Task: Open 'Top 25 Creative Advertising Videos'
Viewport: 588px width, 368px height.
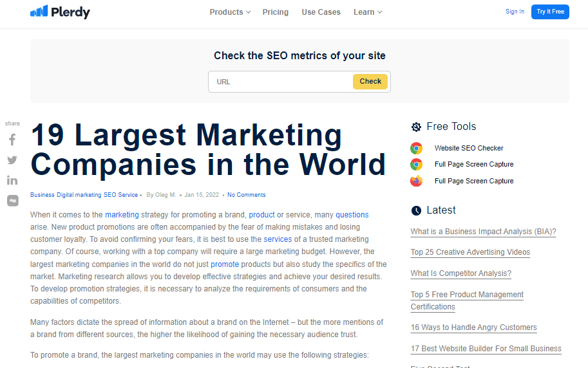Action: tap(470, 252)
